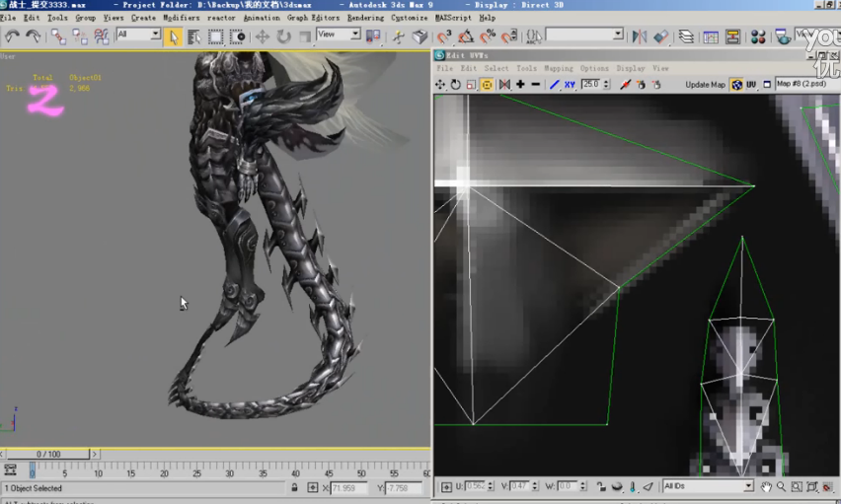Select the Freeform Mode tool in Edit UVWs

click(x=487, y=84)
